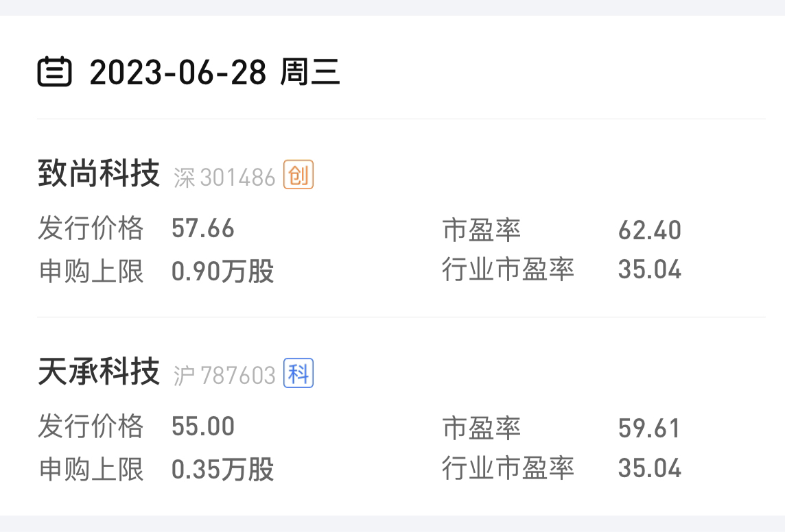Tap 致尚科技 P/E value 62.40
Screen dimensions: 785x532
[649, 230]
